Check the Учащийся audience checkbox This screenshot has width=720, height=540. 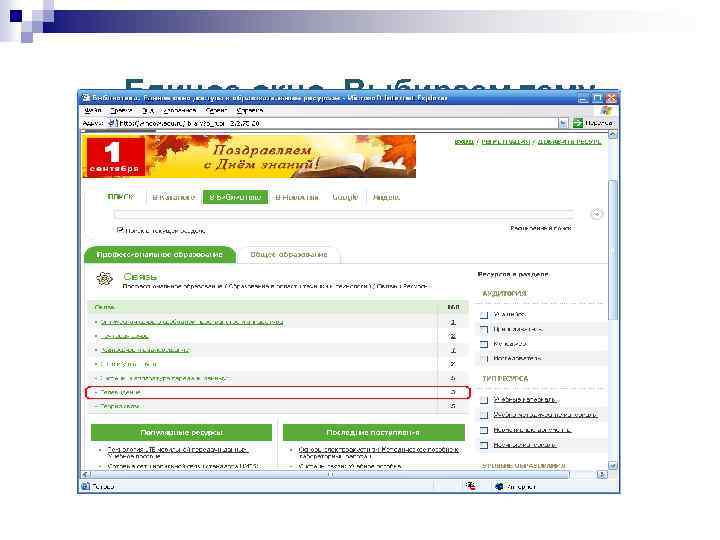(x=484, y=315)
